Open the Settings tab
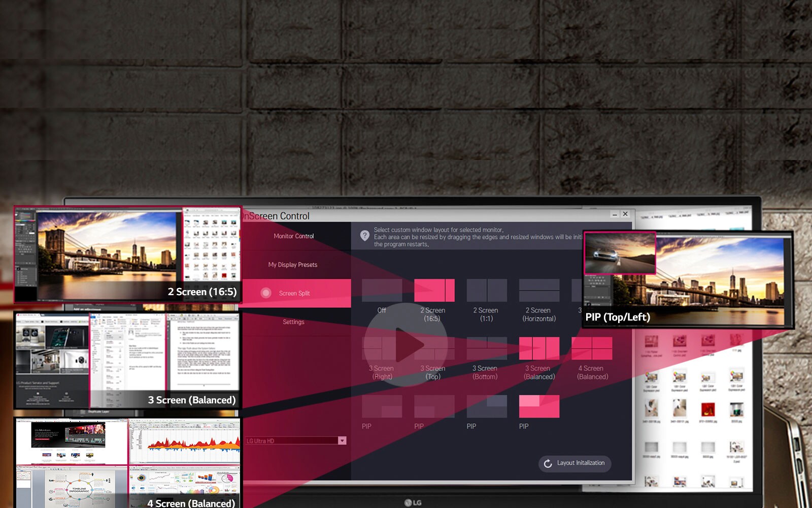 pos(293,322)
